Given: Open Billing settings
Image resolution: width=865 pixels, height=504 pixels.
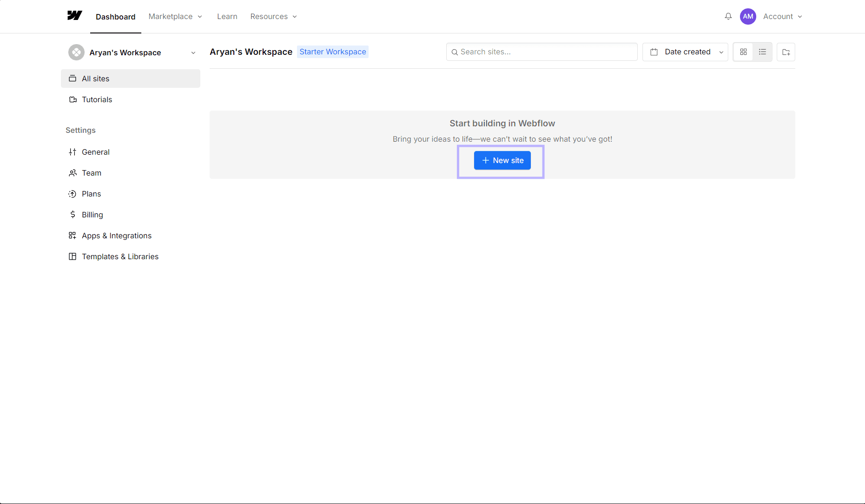Looking at the screenshot, I should [x=131, y=215].
